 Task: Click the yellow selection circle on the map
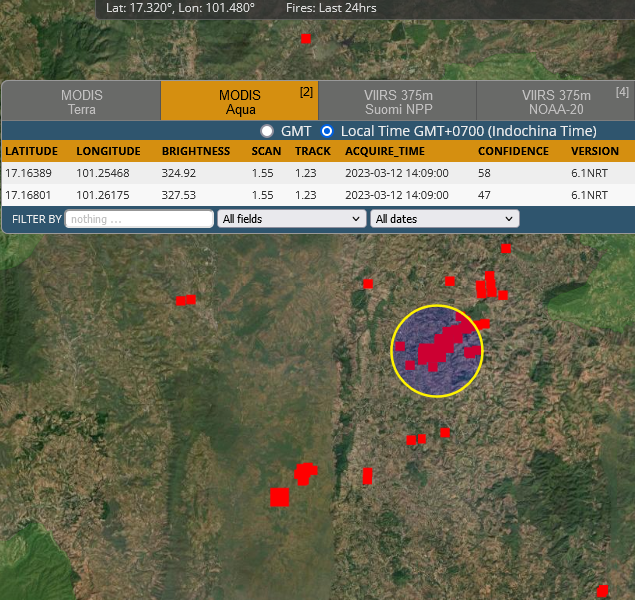437,351
